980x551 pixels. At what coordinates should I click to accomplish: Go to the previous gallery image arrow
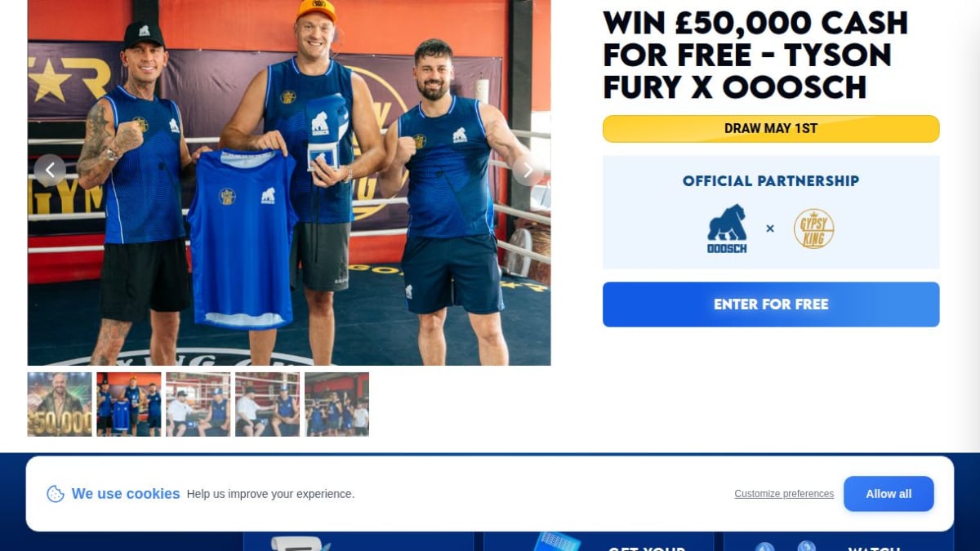click(50, 170)
